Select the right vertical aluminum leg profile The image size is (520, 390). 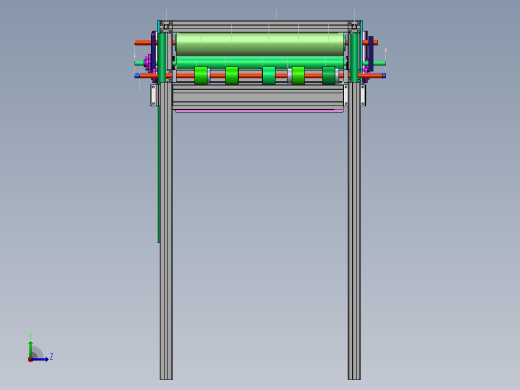point(354,231)
